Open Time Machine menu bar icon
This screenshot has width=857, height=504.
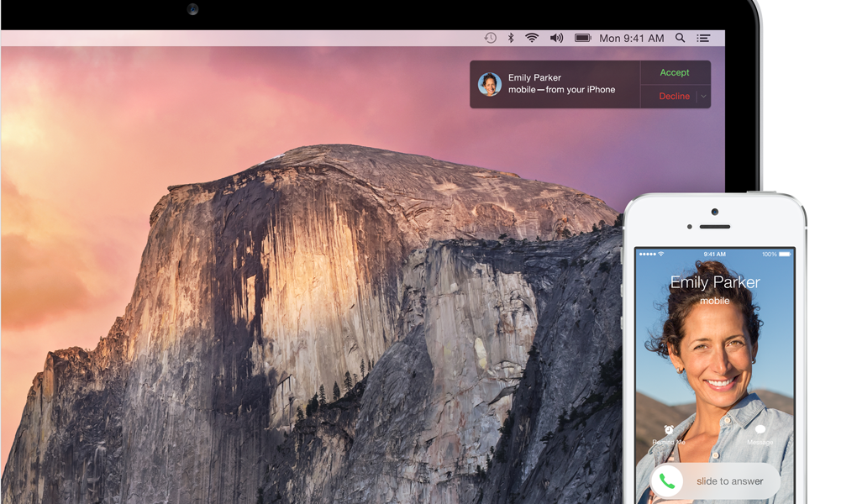(x=490, y=38)
